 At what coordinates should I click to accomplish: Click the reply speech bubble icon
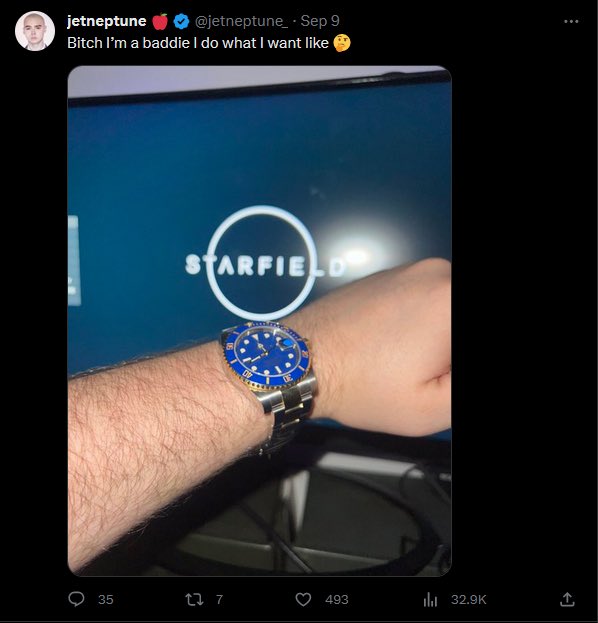pyautogui.click(x=76, y=599)
